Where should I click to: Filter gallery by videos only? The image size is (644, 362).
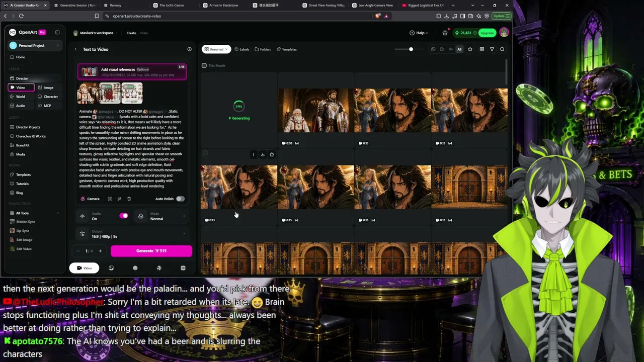[442, 49]
